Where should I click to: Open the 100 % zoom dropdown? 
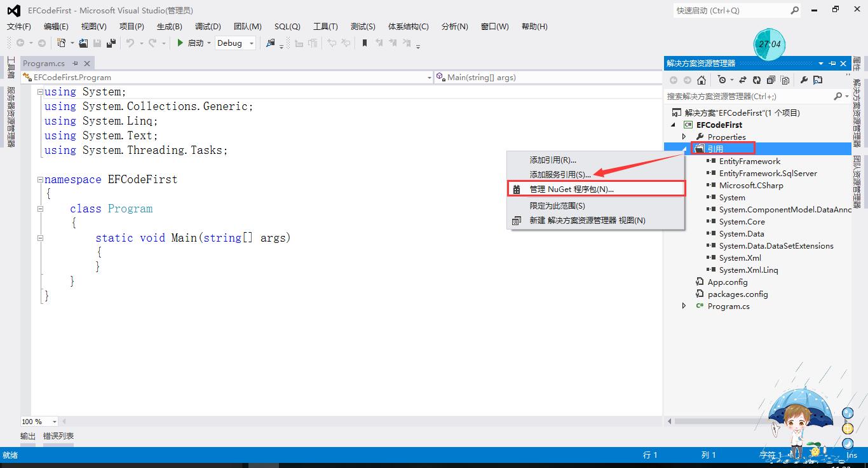click(x=54, y=422)
